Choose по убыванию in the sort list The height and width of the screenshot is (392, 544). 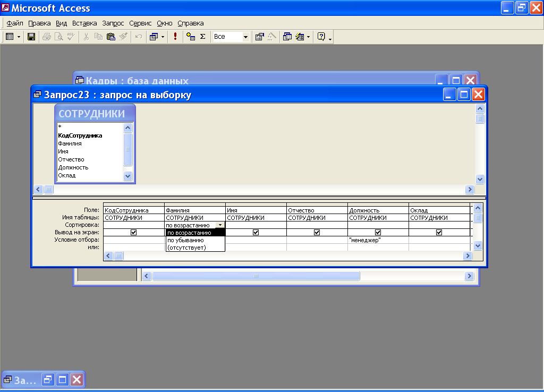tap(195, 240)
